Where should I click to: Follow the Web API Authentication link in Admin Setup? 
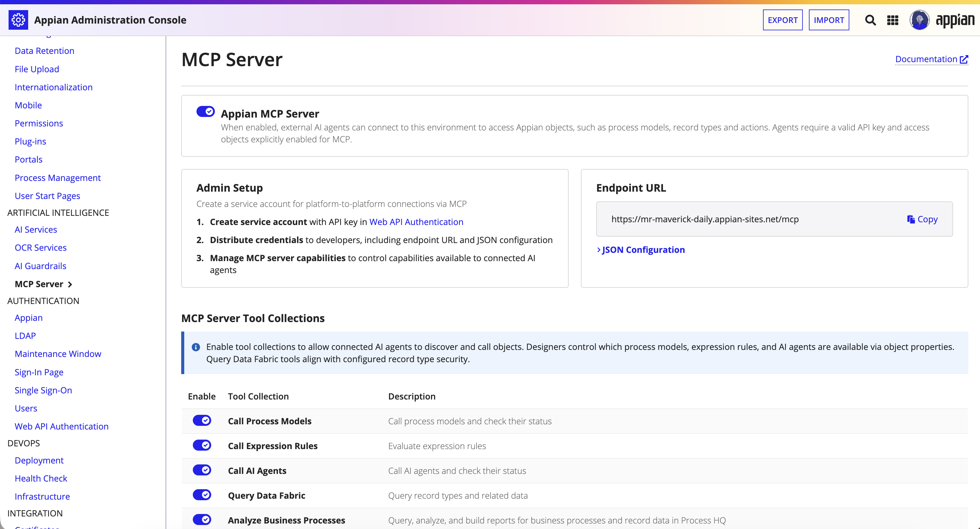[416, 222]
